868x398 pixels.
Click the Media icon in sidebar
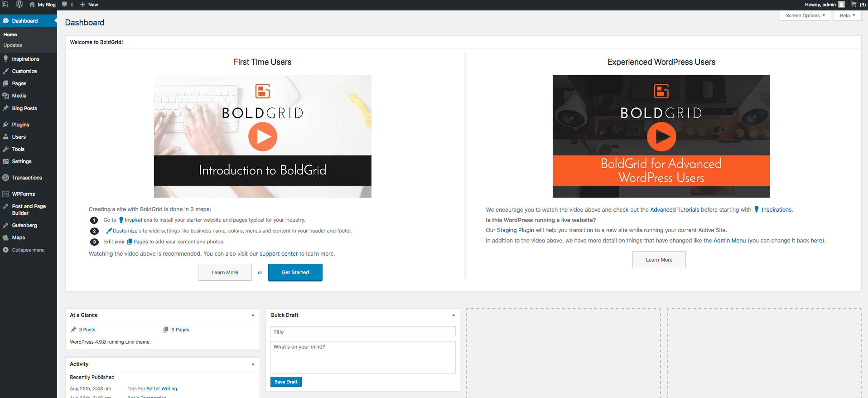point(6,96)
